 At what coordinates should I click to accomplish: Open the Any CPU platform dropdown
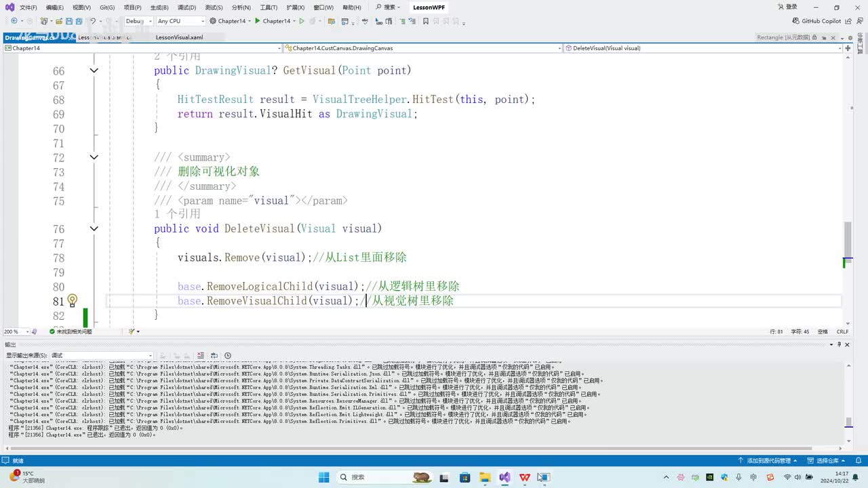[x=180, y=21]
